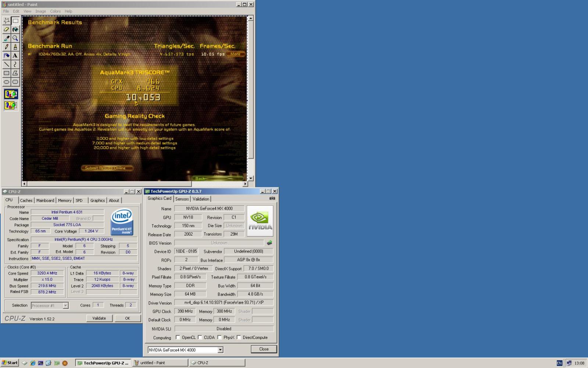Select the Ellipse shape tool
Image resolution: width=588 pixels, height=368 pixels.
pos(6,82)
